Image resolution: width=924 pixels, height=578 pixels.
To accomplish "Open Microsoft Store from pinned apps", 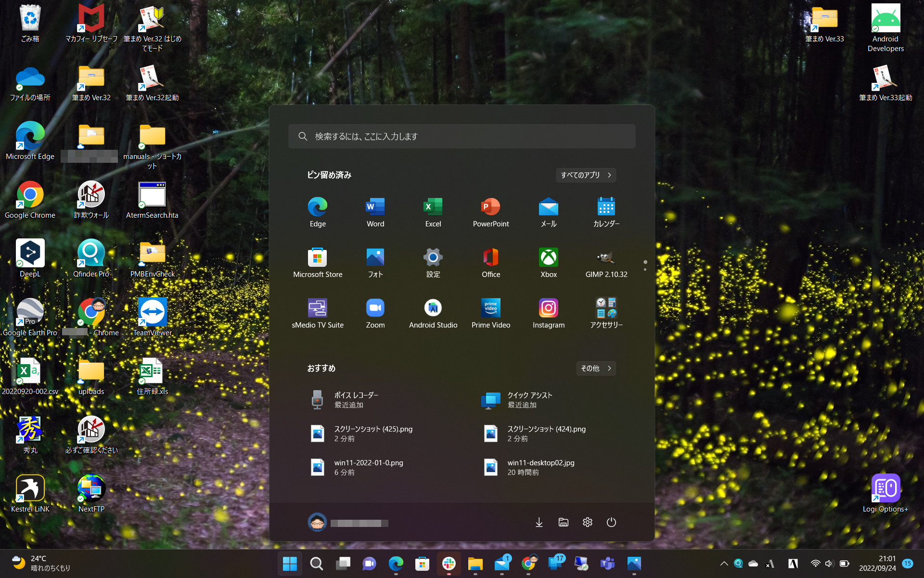I will coord(318,263).
